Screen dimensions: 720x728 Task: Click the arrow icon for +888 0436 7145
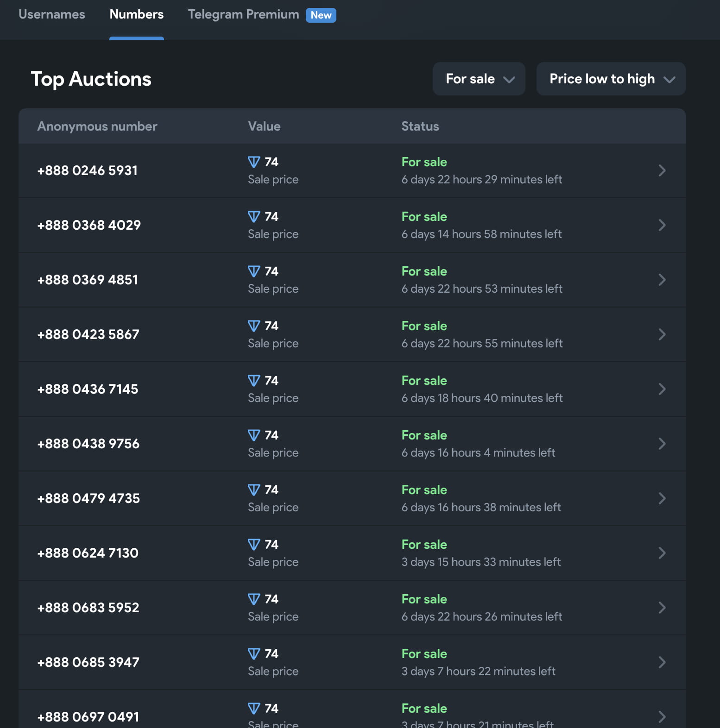[x=662, y=389]
